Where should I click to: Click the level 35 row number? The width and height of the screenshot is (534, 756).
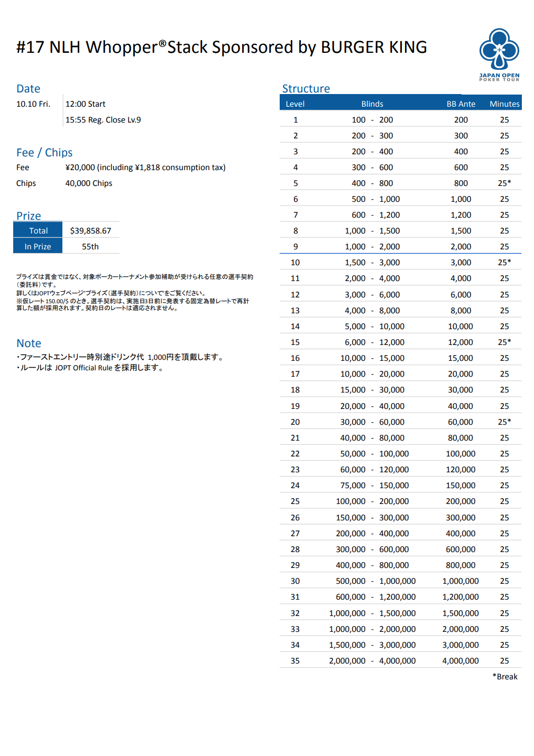click(x=295, y=661)
